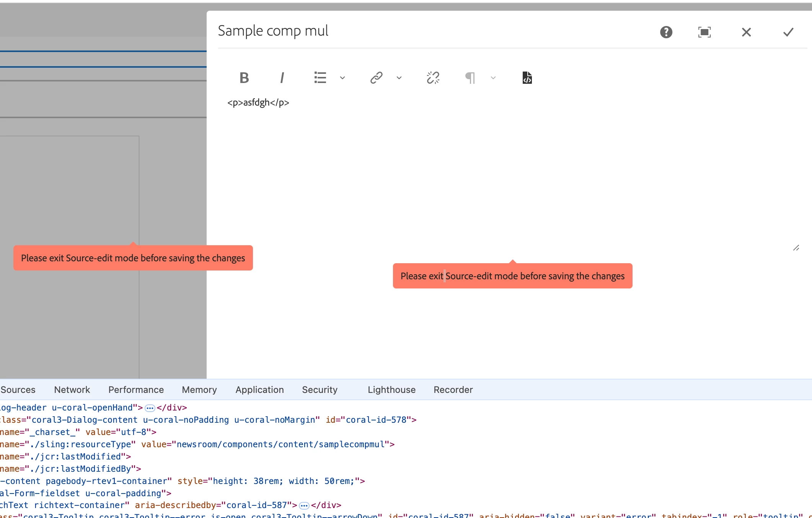Click the bulleted list icon
Image resolution: width=812 pixels, height=518 pixels.
(320, 78)
